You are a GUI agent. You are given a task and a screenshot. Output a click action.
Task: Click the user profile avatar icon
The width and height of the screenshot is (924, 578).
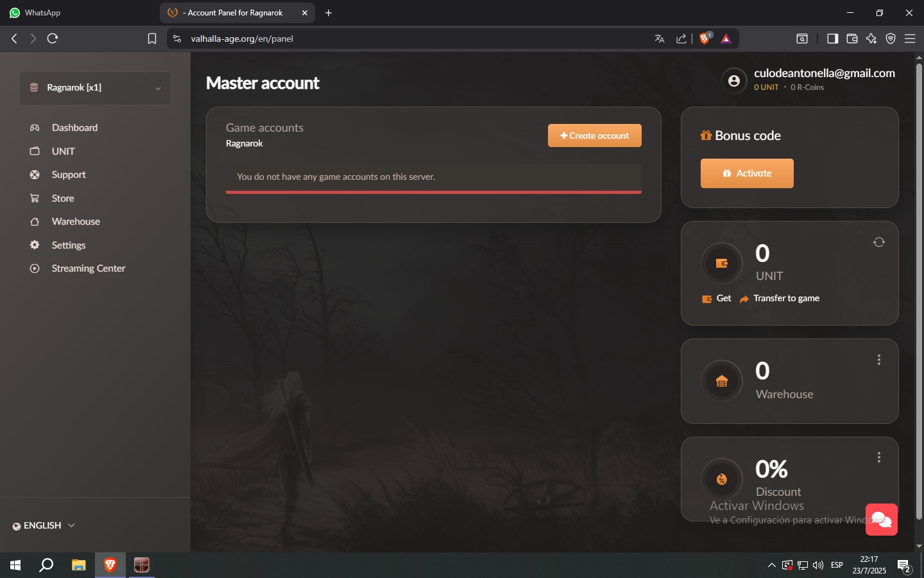(x=733, y=81)
